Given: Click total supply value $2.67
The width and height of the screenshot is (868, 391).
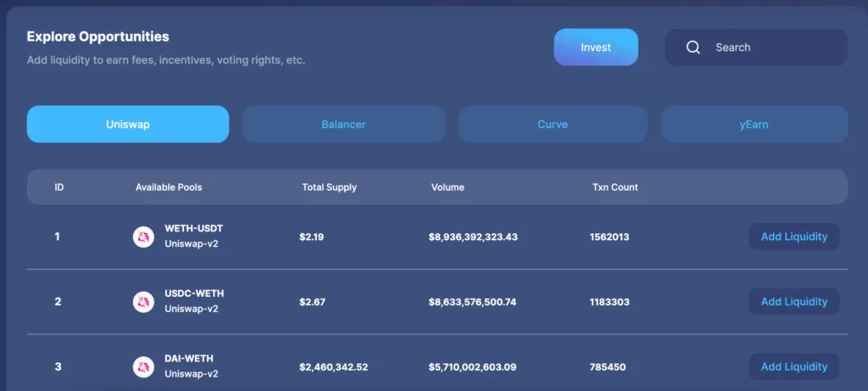Looking at the screenshot, I should click(312, 302).
